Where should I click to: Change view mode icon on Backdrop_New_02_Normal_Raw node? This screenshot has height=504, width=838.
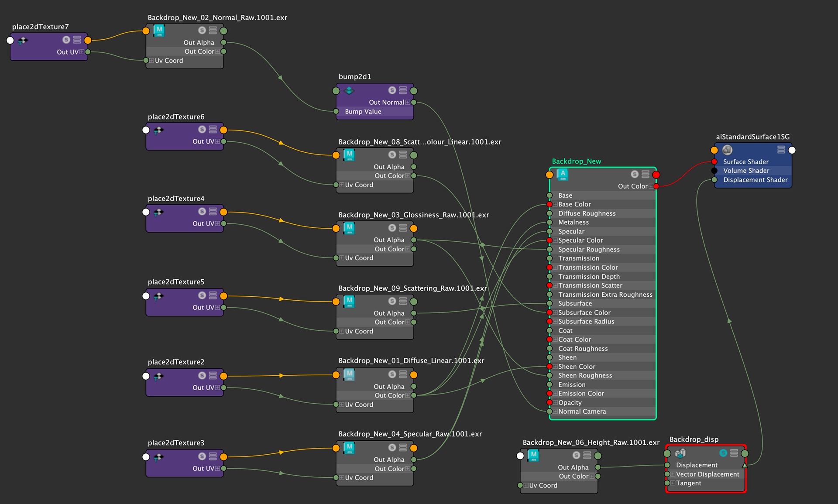pyautogui.click(x=213, y=30)
